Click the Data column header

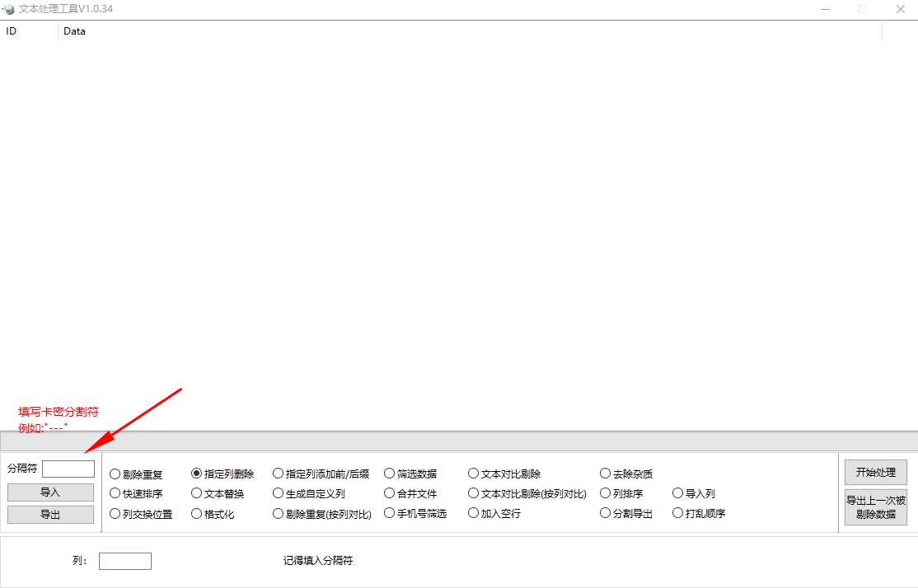click(x=470, y=31)
